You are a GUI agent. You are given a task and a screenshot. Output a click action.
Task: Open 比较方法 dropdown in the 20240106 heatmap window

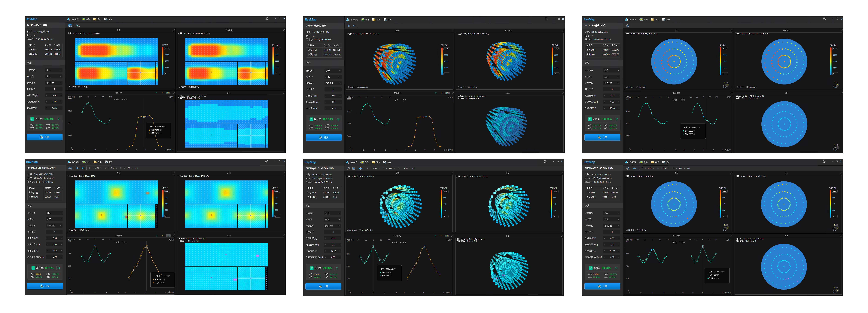pos(54,70)
